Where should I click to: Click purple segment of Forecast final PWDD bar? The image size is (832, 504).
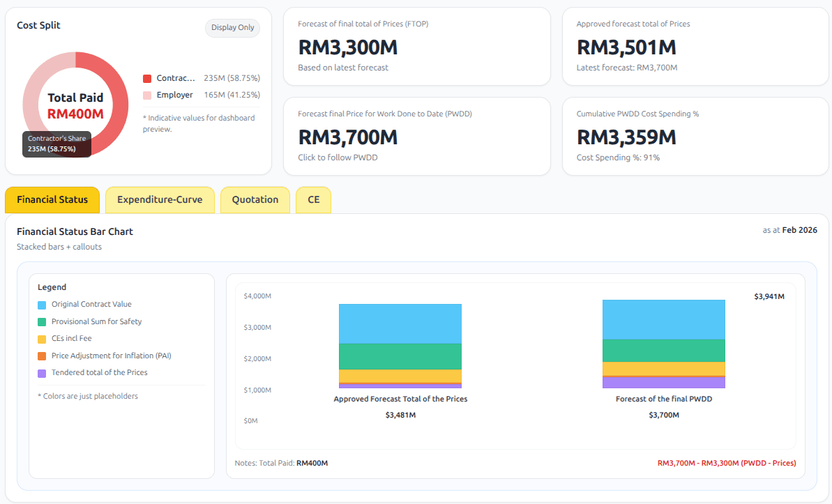click(x=664, y=383)
